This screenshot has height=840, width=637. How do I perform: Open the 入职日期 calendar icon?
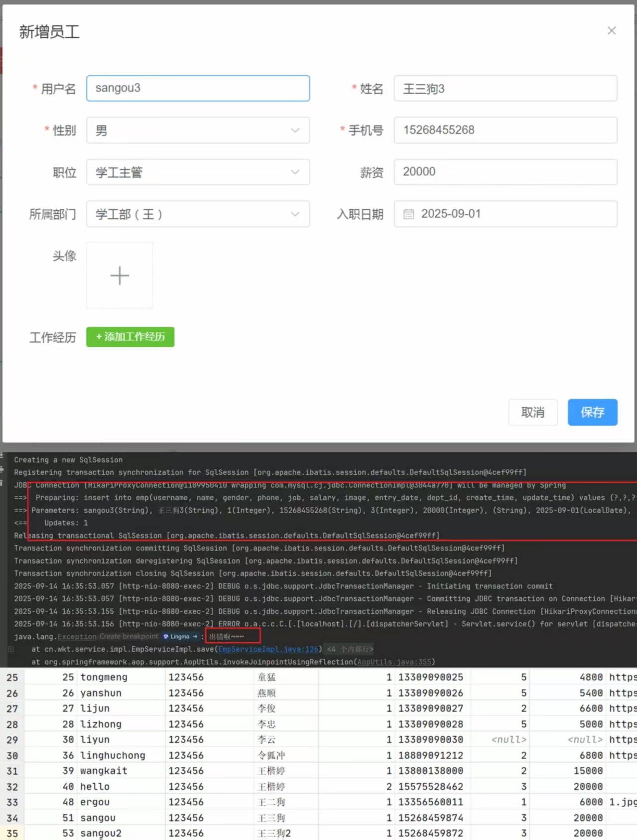[408, 214]
